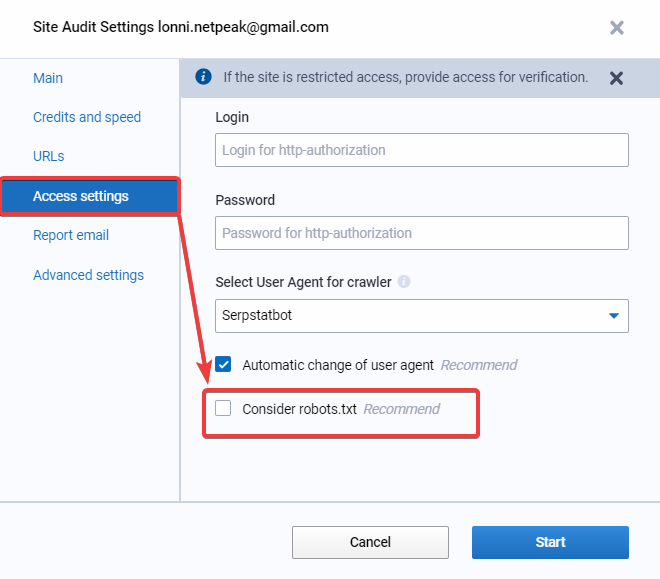Dismiss the restricted access info banner
This screenshot has width=660, height=579.
tap(616, 78)
